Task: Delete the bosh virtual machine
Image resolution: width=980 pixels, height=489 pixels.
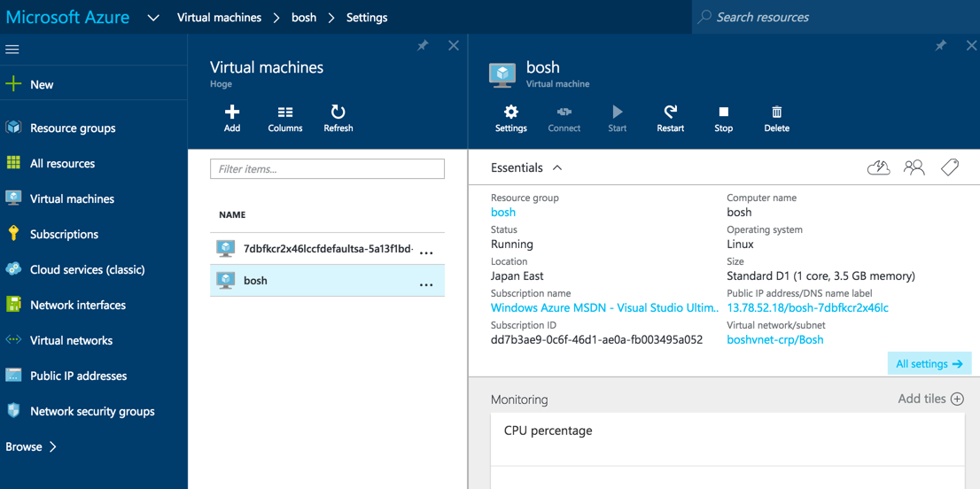Action: click(777, 120)
